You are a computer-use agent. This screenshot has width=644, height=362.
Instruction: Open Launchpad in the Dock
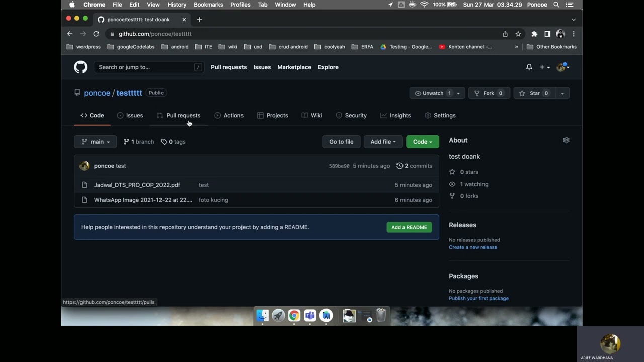278,315
